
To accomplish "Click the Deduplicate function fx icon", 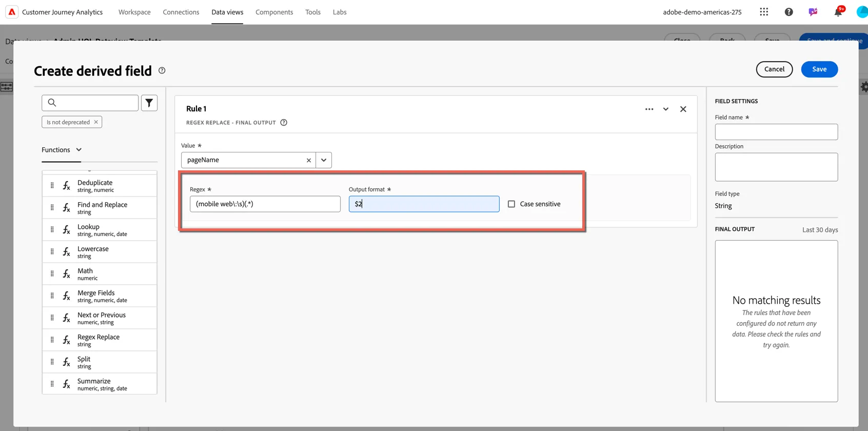I will coord(66,186).
